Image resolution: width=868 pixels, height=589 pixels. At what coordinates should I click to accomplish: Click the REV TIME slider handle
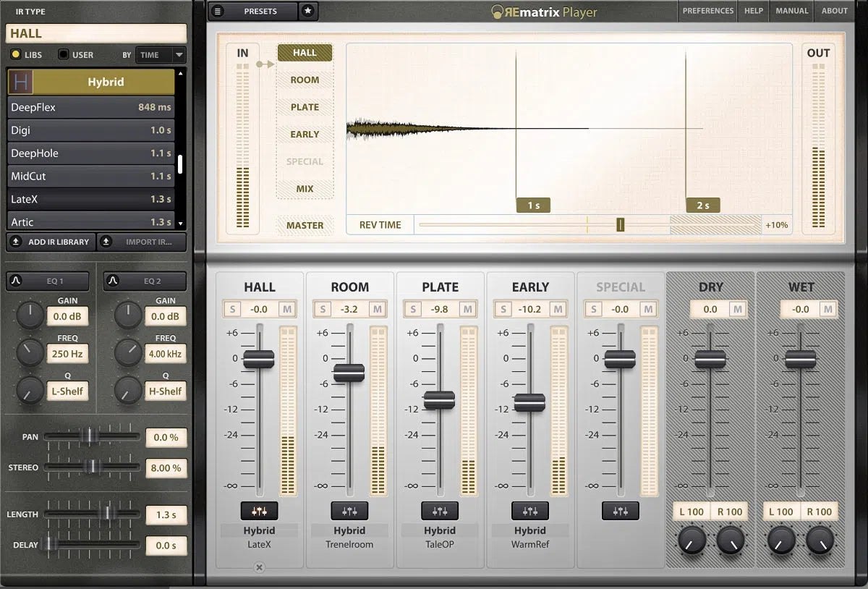click(621, 224)
